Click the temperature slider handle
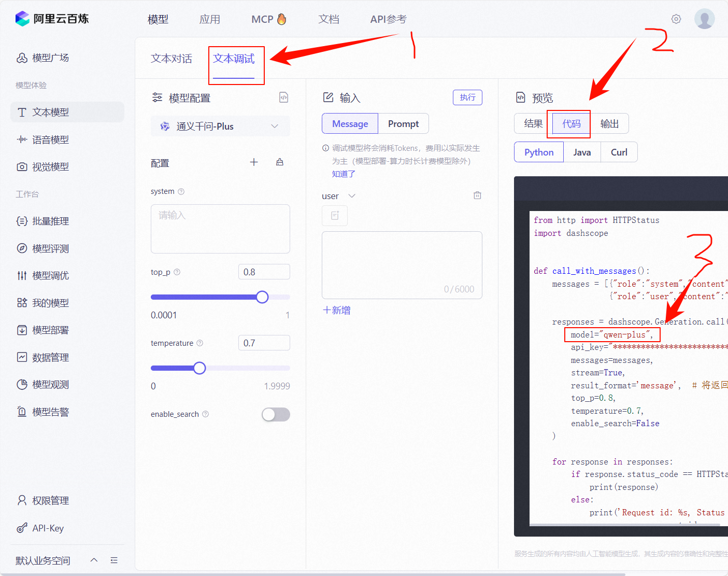The image size is (728, 576). [199, 368]
